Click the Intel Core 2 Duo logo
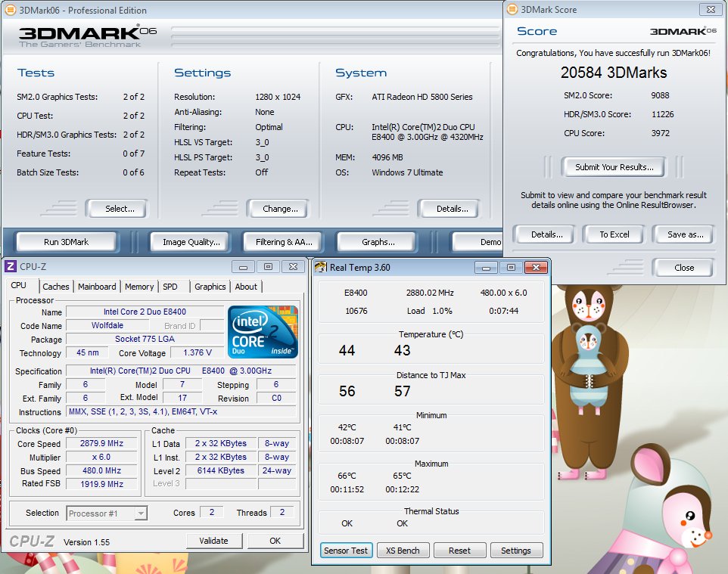 pyautogui.click(x=263, y=332)
